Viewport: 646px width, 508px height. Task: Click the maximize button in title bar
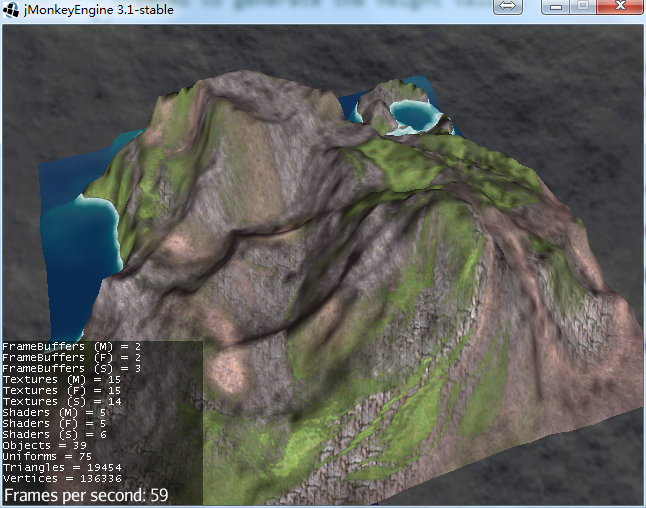click(583, 7)
